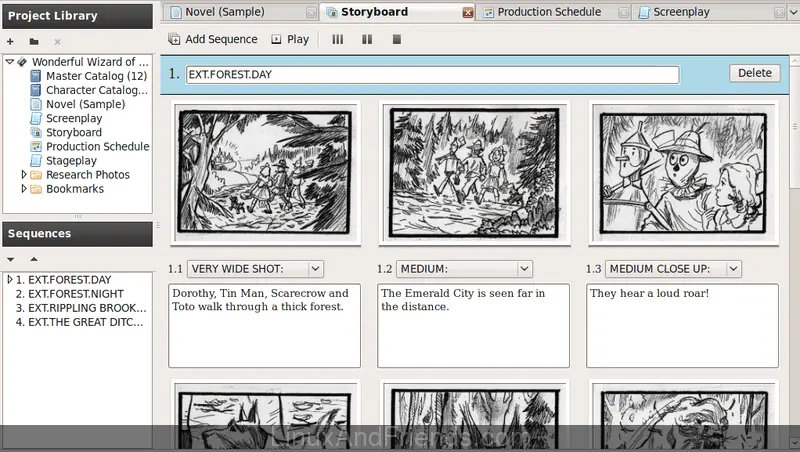Select 3. EXT.RIPPLING BROOK... sequence
This screenshot has width=800, height=452.
click(x=81, y=308)
